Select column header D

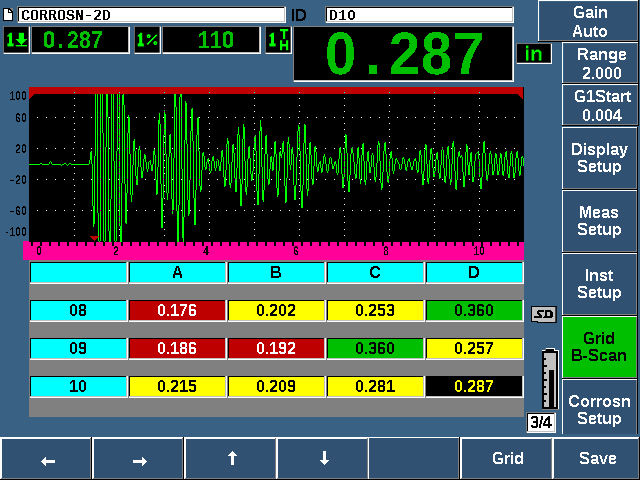pos(474,272)
